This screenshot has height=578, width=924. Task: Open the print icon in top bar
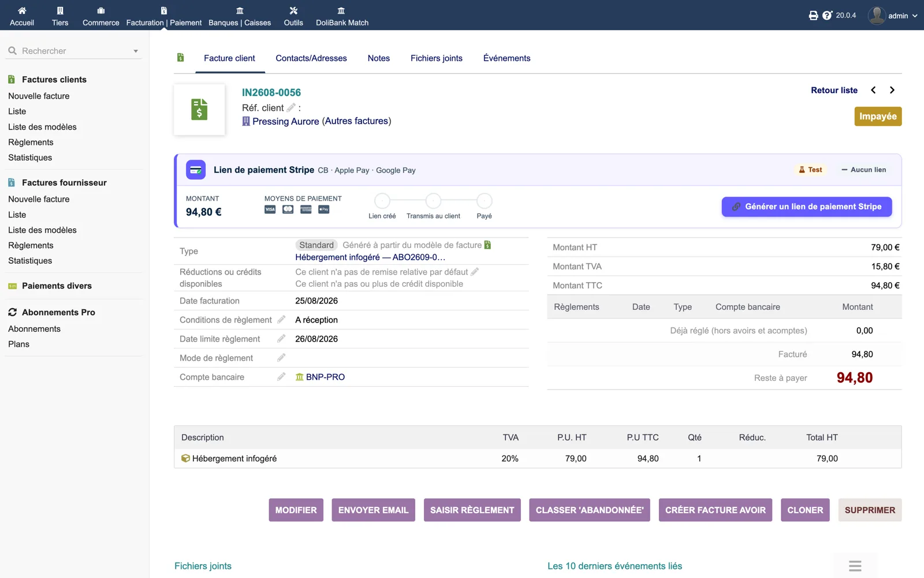coord(813,16)
